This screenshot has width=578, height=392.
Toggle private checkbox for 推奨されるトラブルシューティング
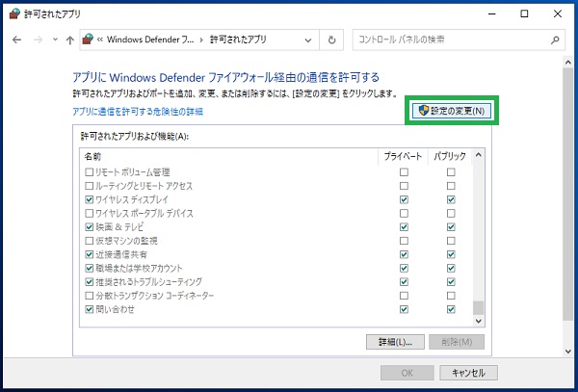404,282
